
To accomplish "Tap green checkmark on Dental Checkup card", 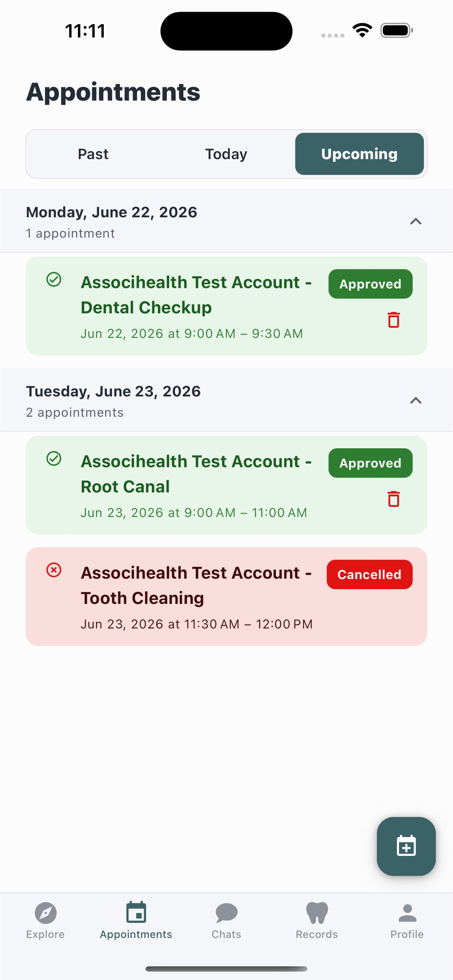I will (x=54, y=279).
